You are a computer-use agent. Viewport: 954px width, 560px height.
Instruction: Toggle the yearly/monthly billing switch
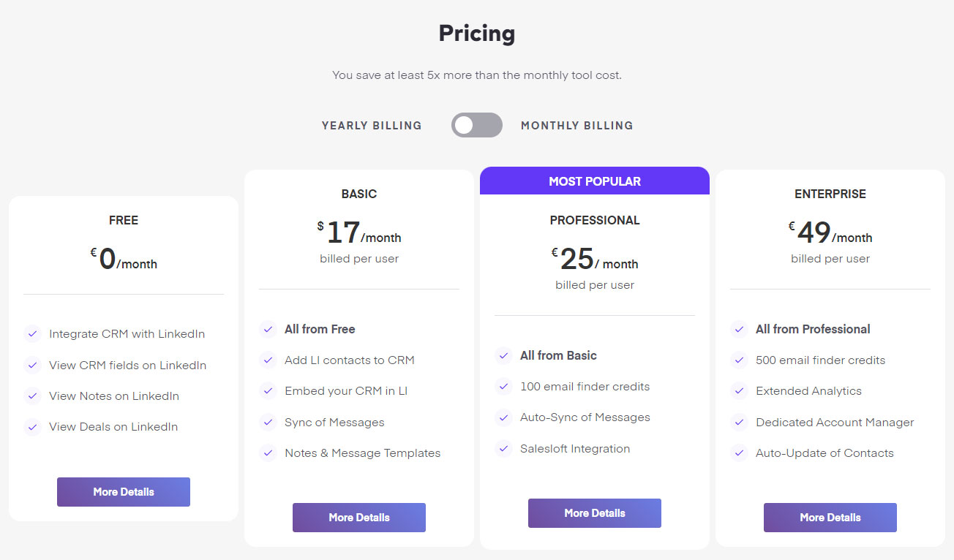477,125
